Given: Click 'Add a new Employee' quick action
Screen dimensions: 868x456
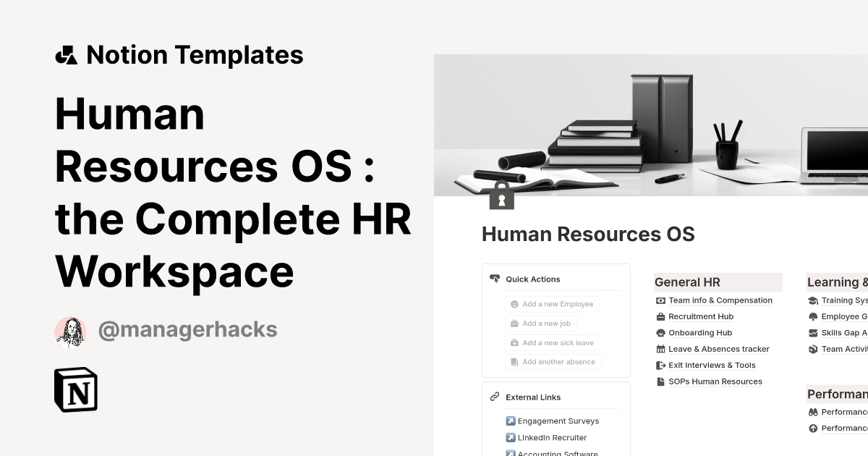Looking at the screenshot, I should (552, 304).
